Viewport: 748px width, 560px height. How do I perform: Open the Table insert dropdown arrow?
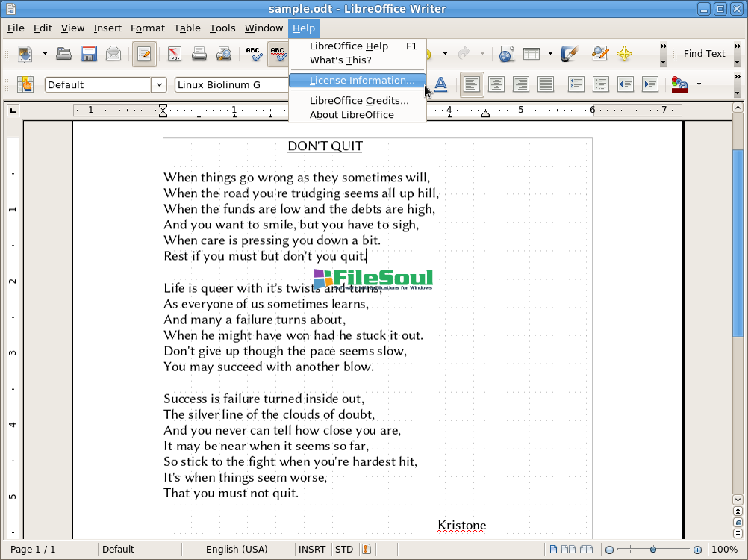(x=550, y=54)
